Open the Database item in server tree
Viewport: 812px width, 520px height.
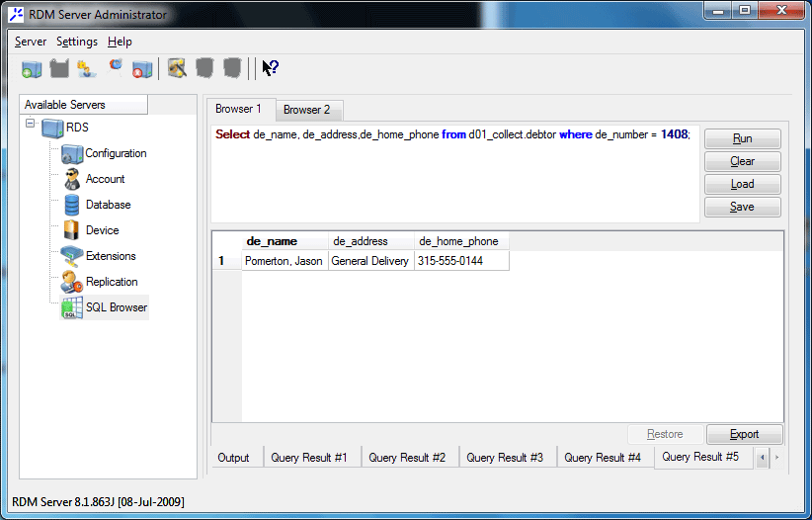(97, 205)
